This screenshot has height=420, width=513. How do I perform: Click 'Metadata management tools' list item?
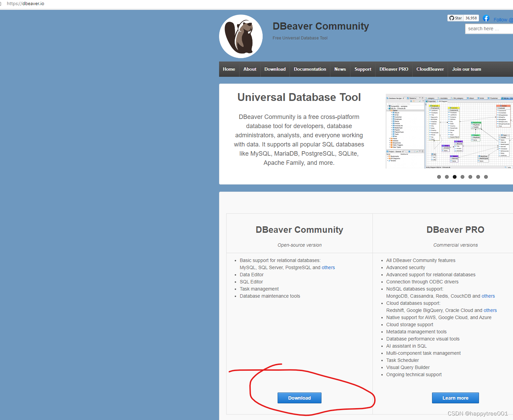click(x=416, y=332)
